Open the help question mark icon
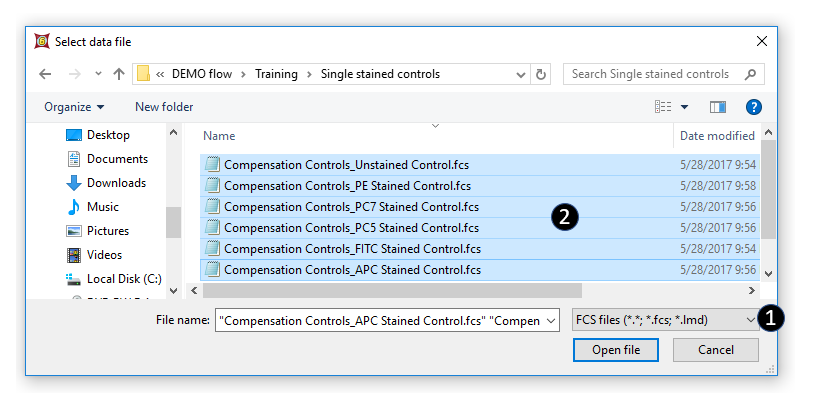The width and height of the screenshot is (817, 408). click(754, 107)
